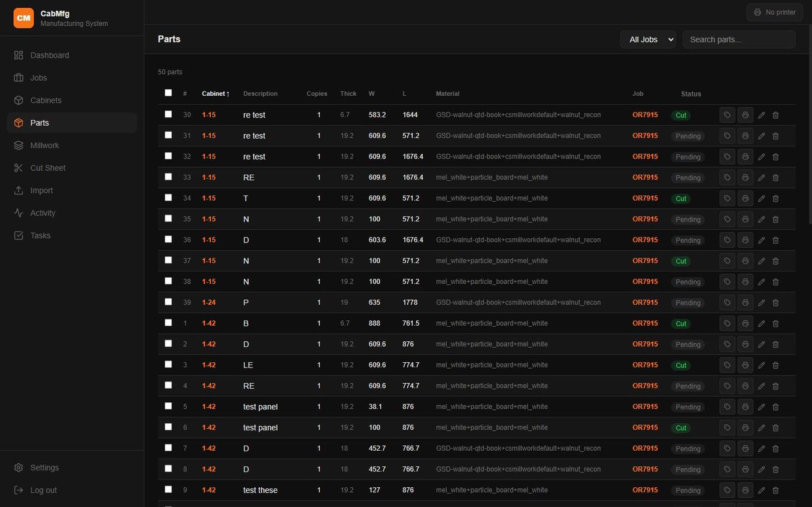Click the CabMfg orange CM logo
The width and height of the screenshot is (812, 507).
(x=24, y=18)
